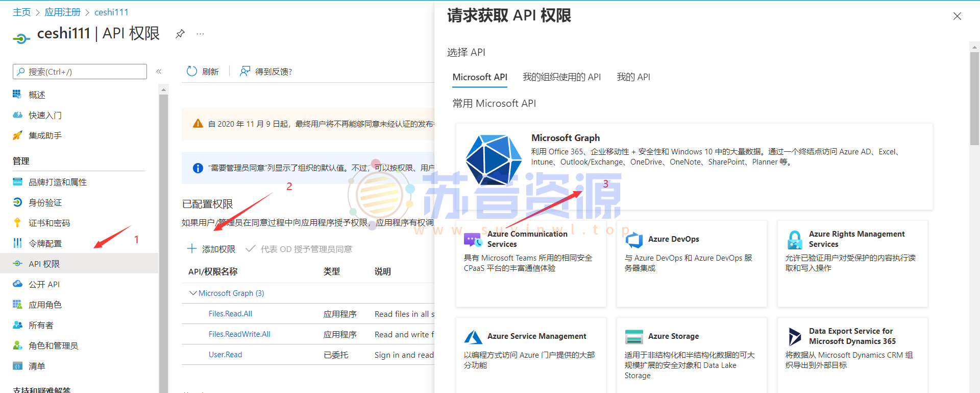Click the Azure Storage icon
The image size is (980, 393).
634,337
